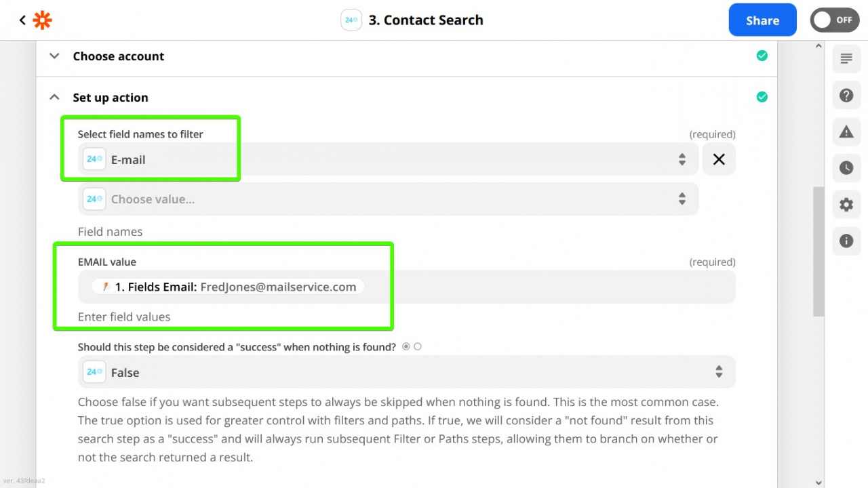Viewport: 868px width, 488px height.
Task: Click the blue Share button
Action: [x=762, y=20]
